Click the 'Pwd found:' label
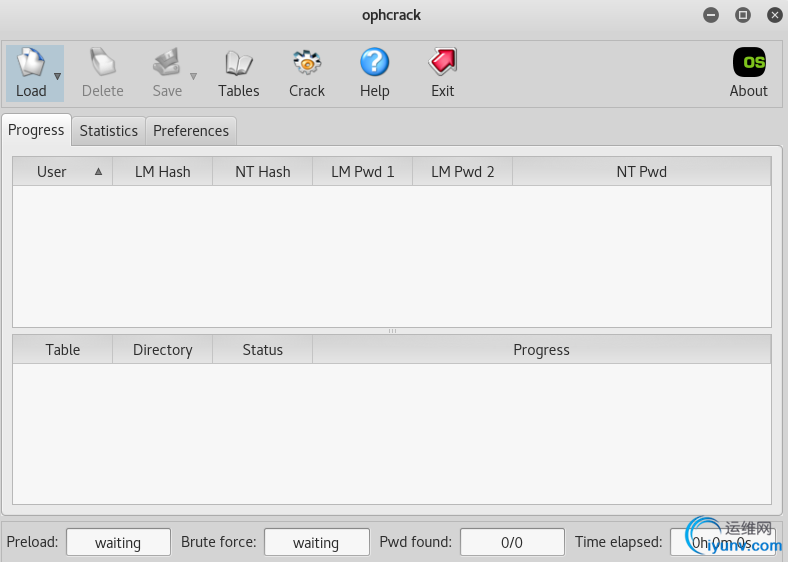This screenshot has height=562, width=788. pos(416,542)
